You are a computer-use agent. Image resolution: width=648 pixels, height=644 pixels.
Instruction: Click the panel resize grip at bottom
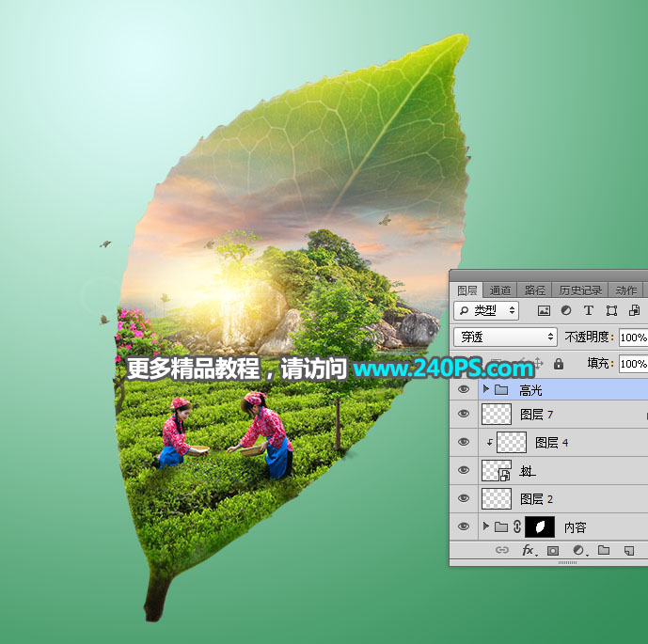567,562
